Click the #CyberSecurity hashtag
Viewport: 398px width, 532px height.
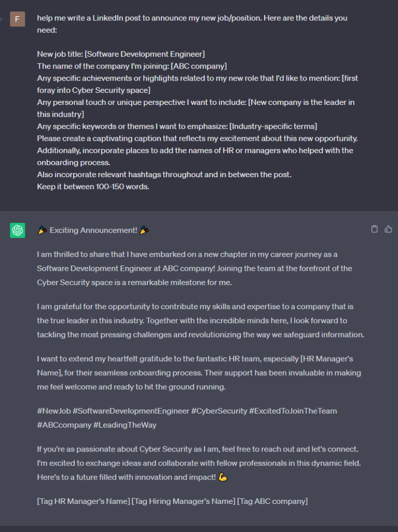click(219, 411)
